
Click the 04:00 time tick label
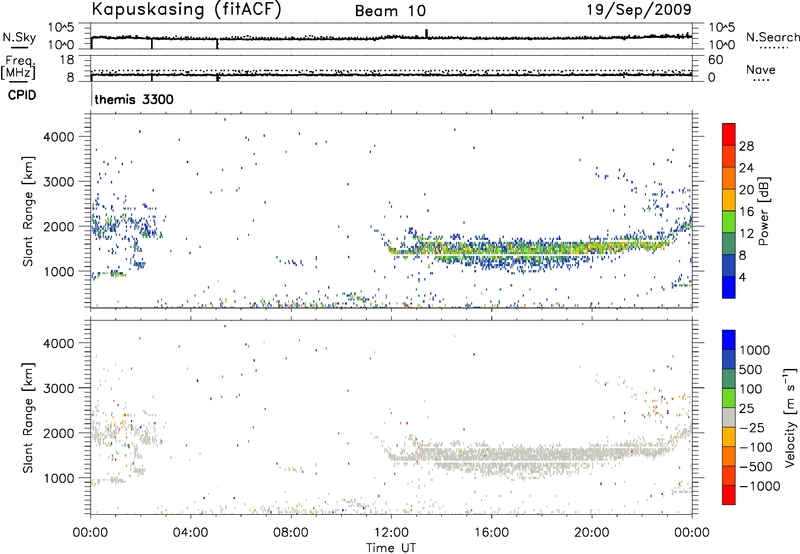pos(191,533)
